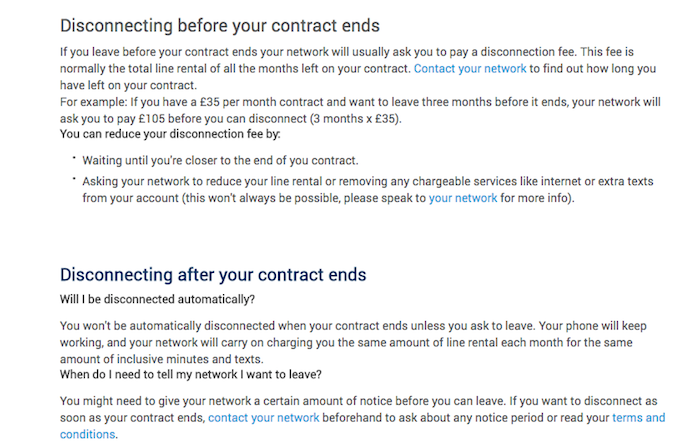Open the "terms and conditions" link
Image resolution: width=700 pixels, height=441 pixels.
362,426
